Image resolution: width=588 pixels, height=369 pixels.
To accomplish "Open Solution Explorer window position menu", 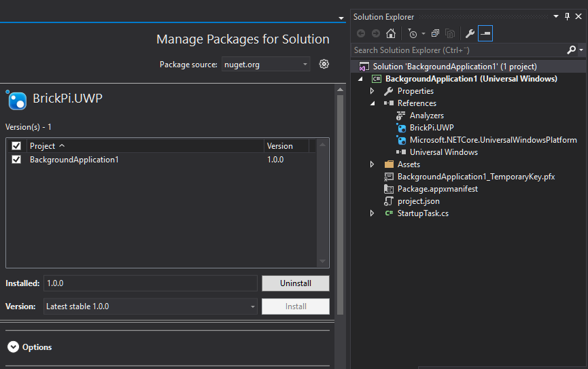I will [556, 16].
